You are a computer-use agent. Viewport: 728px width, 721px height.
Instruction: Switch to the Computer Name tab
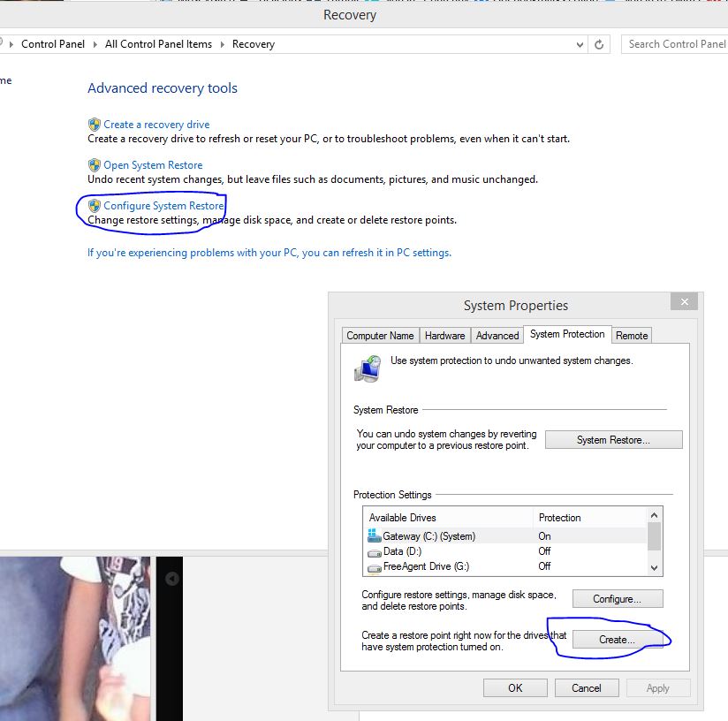(x=380, y=336)
